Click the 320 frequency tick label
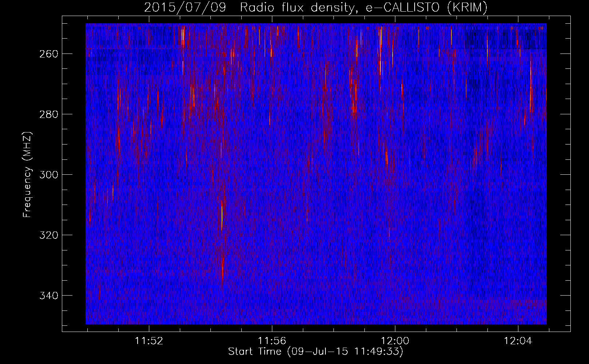589x364 pixels. click(x=49, y=235)
